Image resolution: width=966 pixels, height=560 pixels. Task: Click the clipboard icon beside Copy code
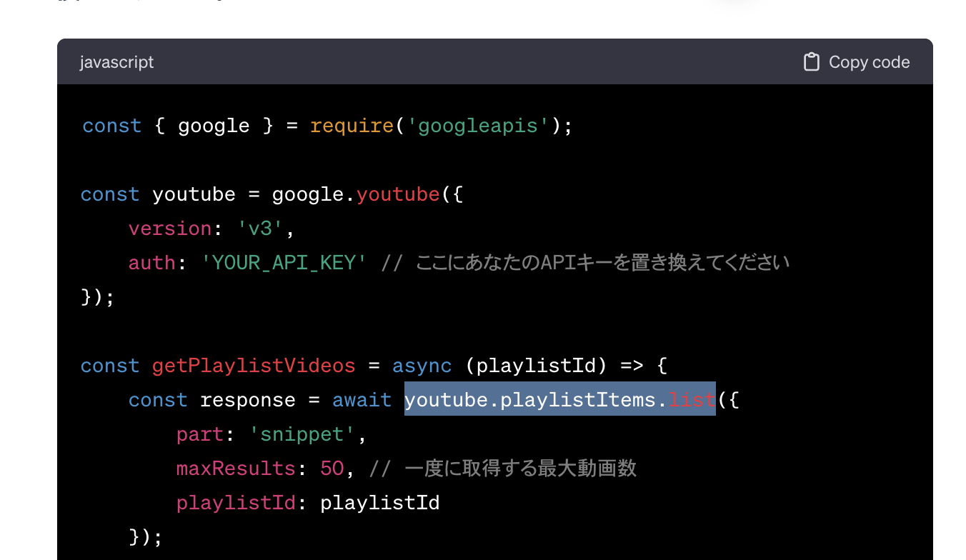(x=811, y=62)
